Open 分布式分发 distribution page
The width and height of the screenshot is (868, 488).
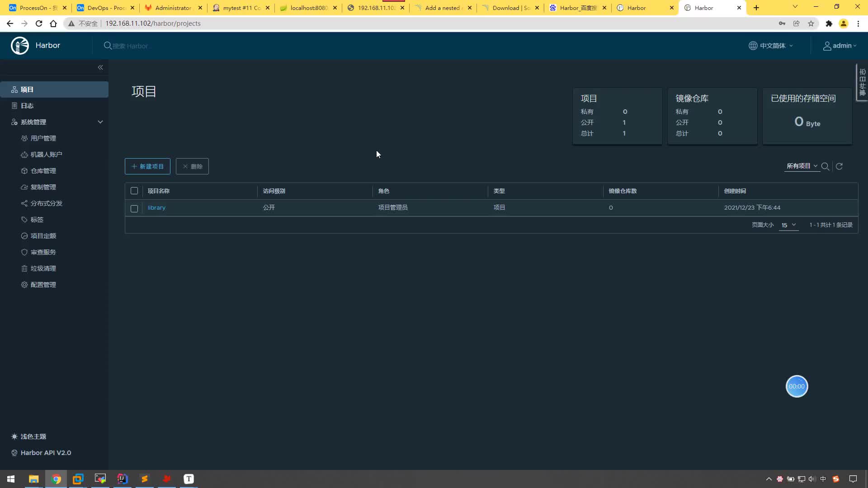[46, 203]
